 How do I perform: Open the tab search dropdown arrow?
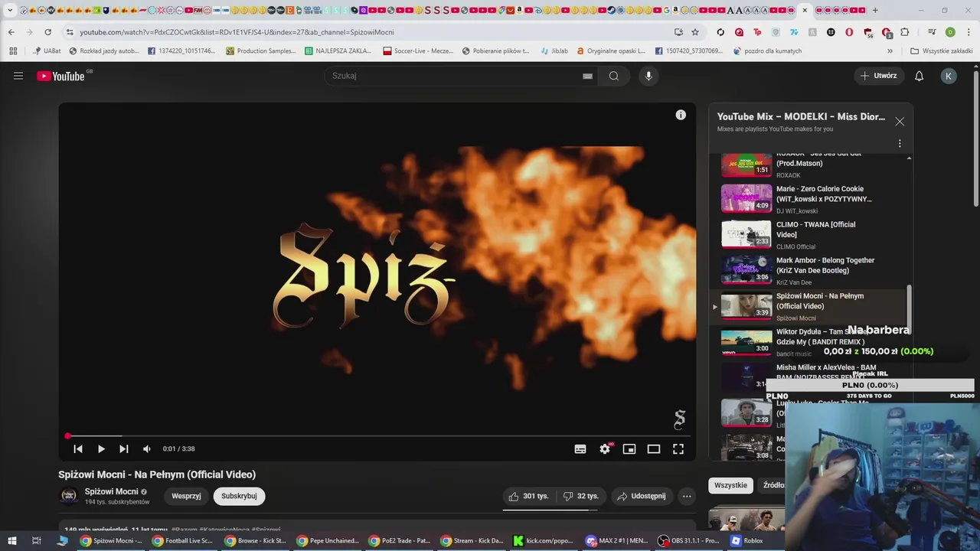pyautogui.click(x=10, y=11)
